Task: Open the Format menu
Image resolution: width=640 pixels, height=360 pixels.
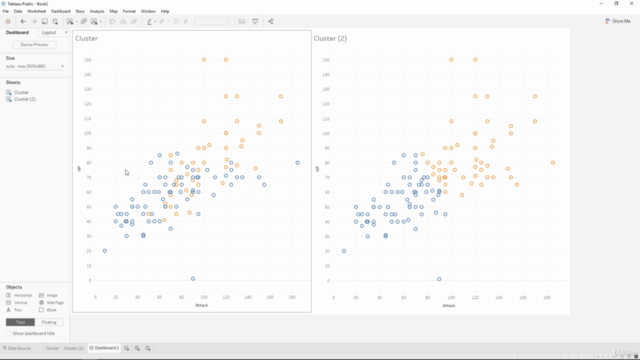Action: [129, 11]
